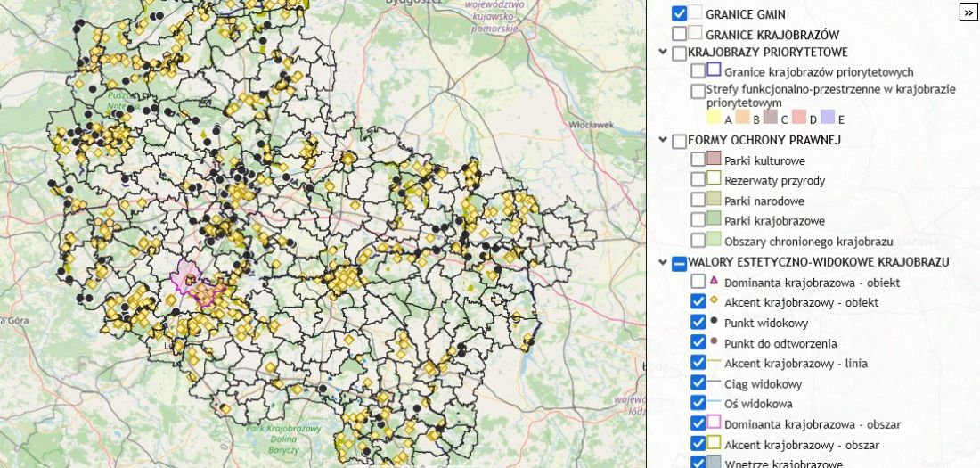Enable the GRANICE KRAJOBRAZÓW layer checkbox
Screen dimensions: 980x468
[679, 34]
